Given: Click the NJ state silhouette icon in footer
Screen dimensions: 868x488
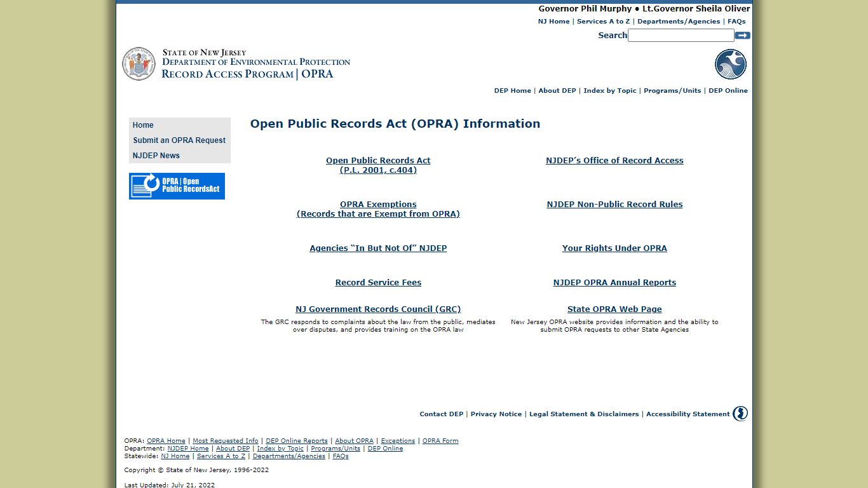Looking at the screenshot, I should coord(740,414).
